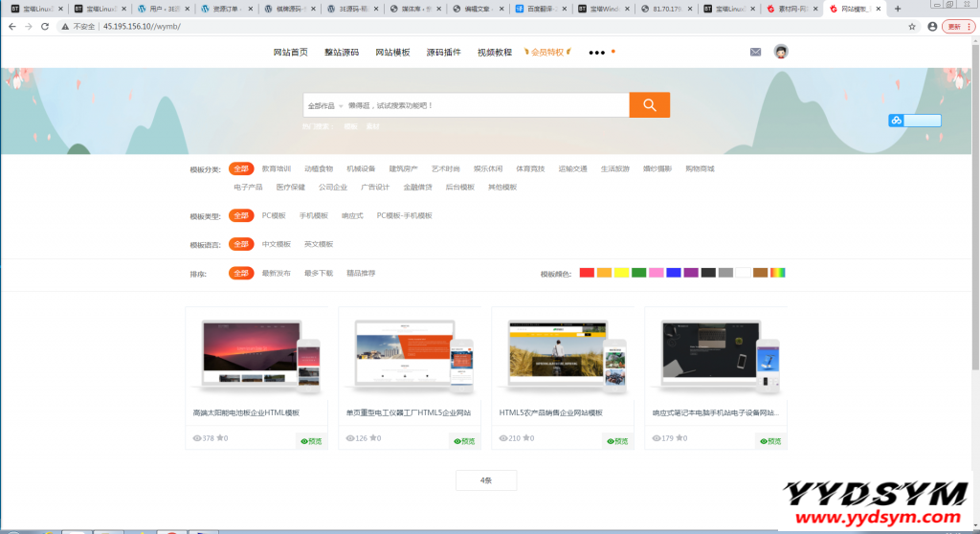Image resolution: width=980 pixels, height=534 pixels.
Task: Click the browser back arrow
Action: [x=11, y=27]
